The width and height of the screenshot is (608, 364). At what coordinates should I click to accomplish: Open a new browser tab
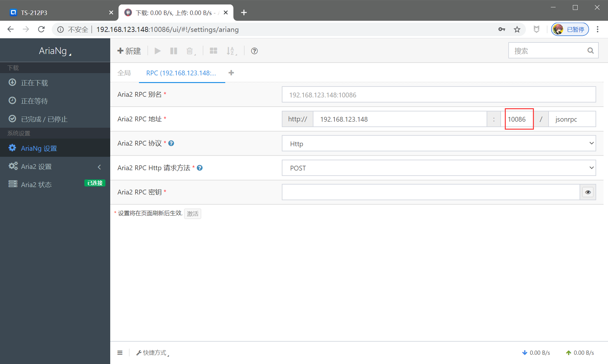coord(244,12)
